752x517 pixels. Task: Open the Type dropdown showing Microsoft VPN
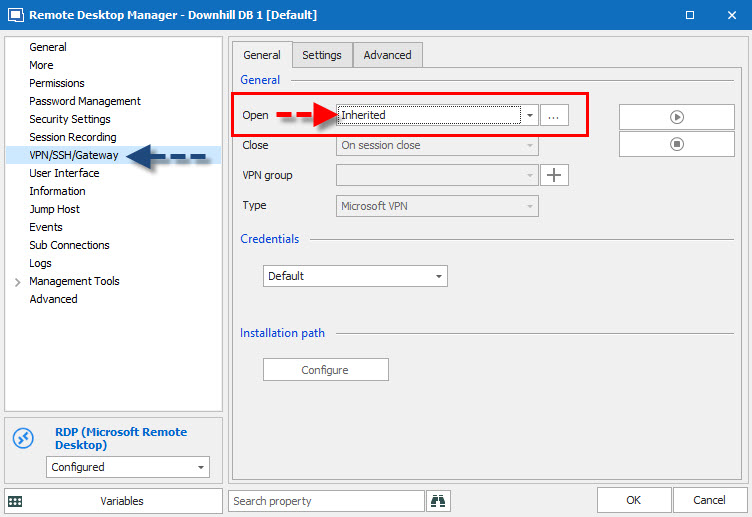(x=437, y=206)
